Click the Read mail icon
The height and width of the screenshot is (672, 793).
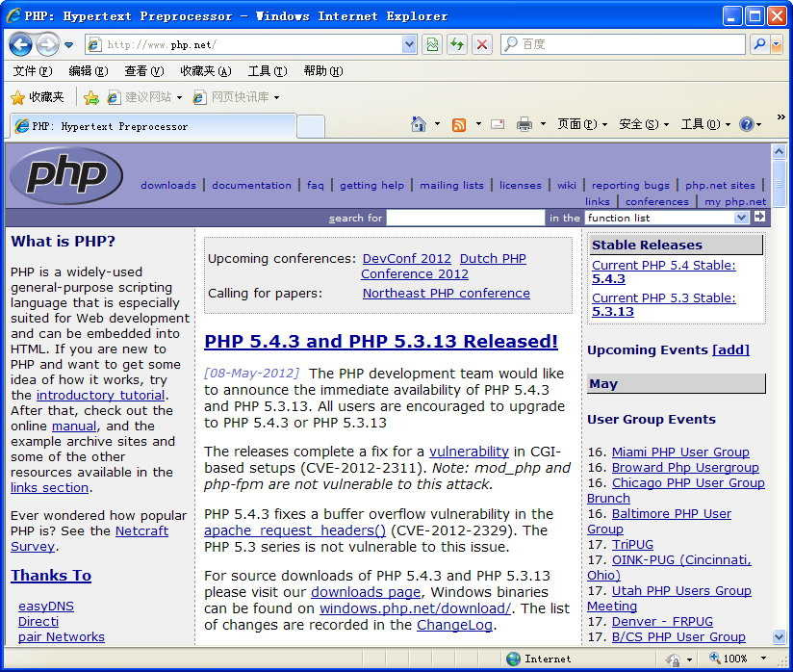coord(499,124)
